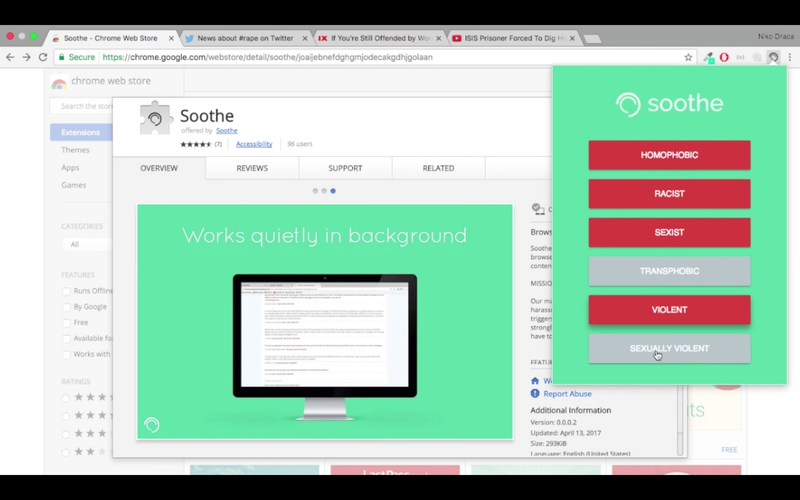
Task: Click the Soothe extension icon in toolbar
Action: point(773,57)
